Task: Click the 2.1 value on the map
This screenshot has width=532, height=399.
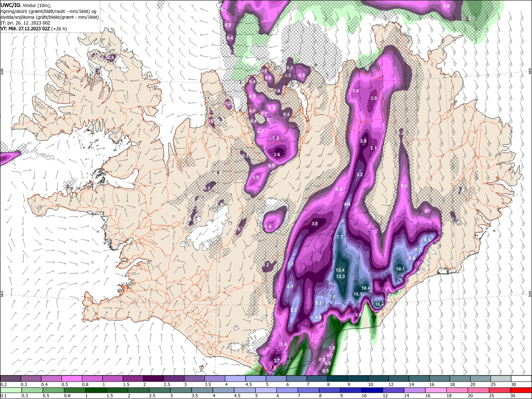Action: (x=373, y=148)
